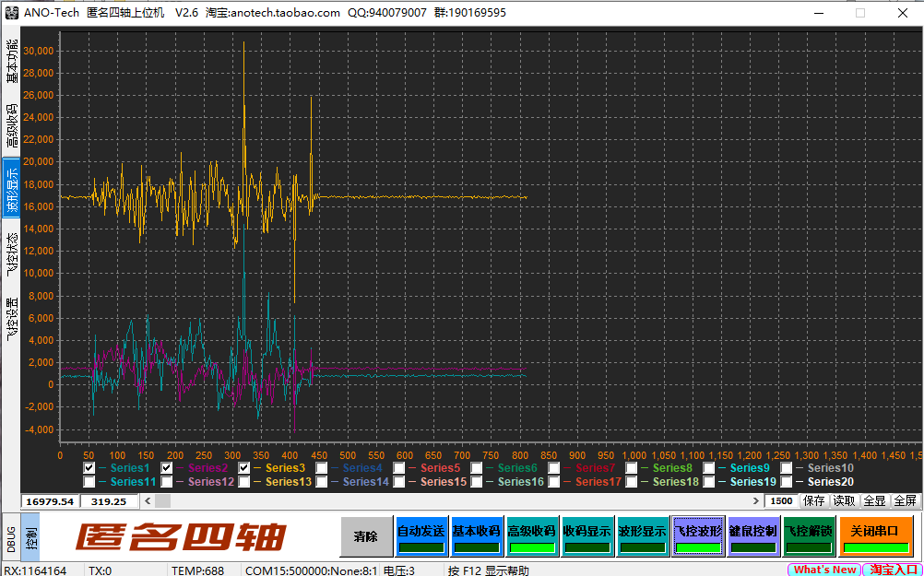Click the 16979.54 value field
The width and height of the screenshot is (924, 576).
coord(50,501)
